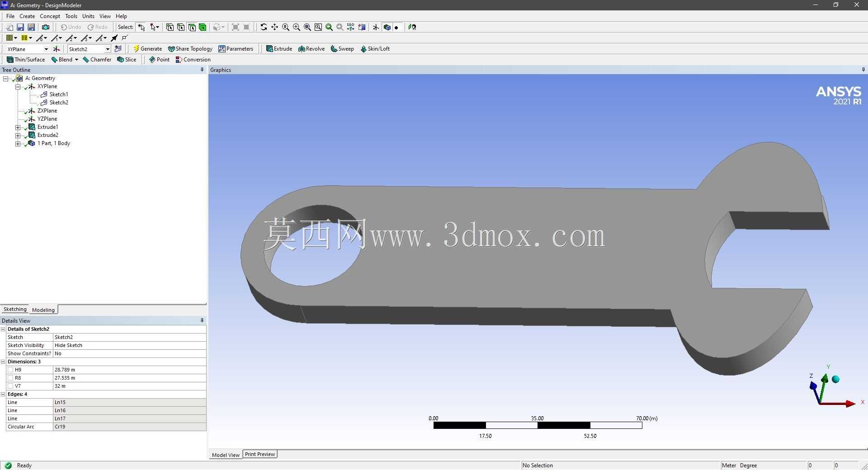Click the Share Topology button

tap(190, 49)
